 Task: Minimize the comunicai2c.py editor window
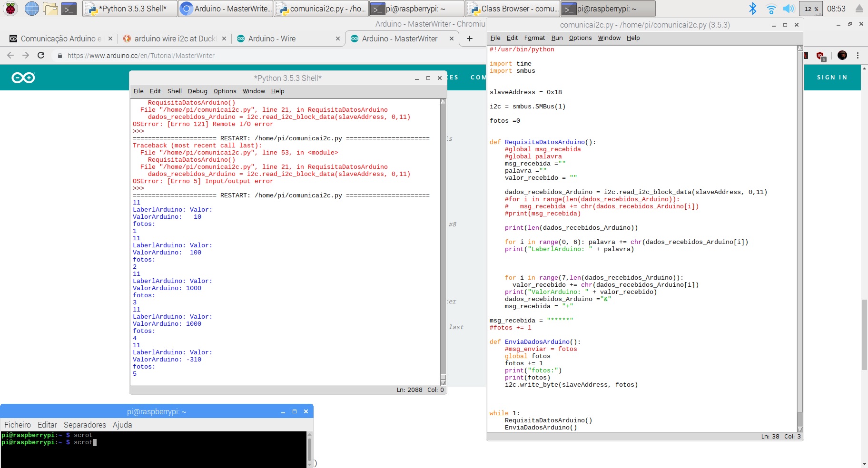tap(774, 25)
